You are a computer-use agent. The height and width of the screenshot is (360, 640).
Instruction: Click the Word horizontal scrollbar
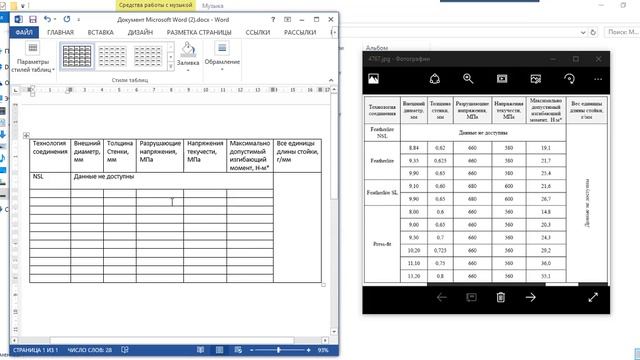click(172, 340)
